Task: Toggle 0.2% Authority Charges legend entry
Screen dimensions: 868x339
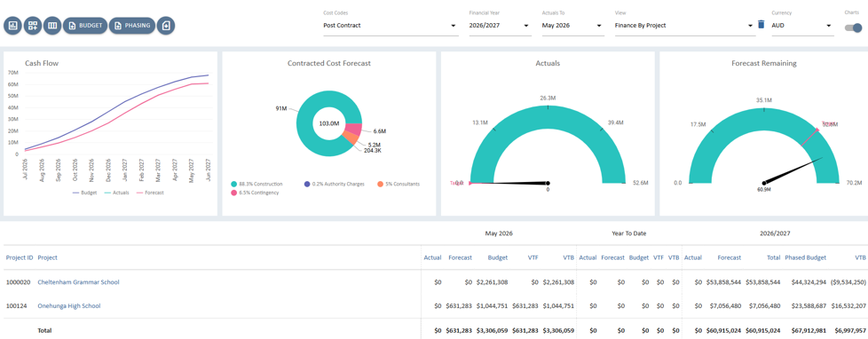Action: pos(334,184)
